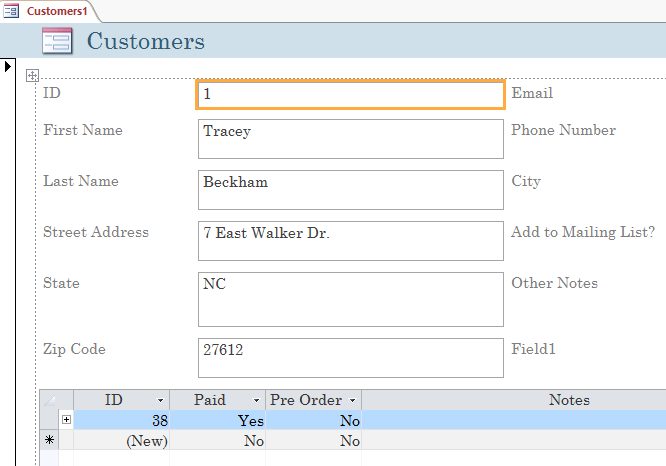Click Paid cell in new row
This screenshot has height=466, width=666.
coord(217,440)
